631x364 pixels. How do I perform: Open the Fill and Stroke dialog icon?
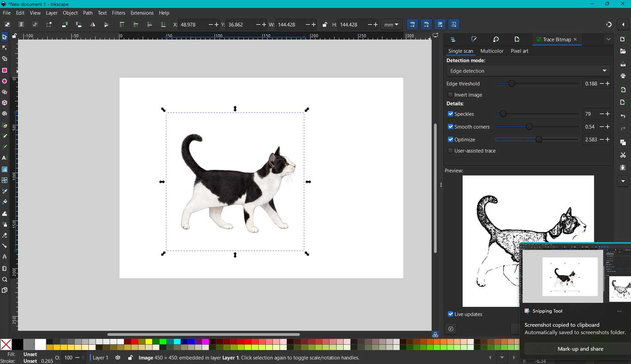click(x=474, y=39)
